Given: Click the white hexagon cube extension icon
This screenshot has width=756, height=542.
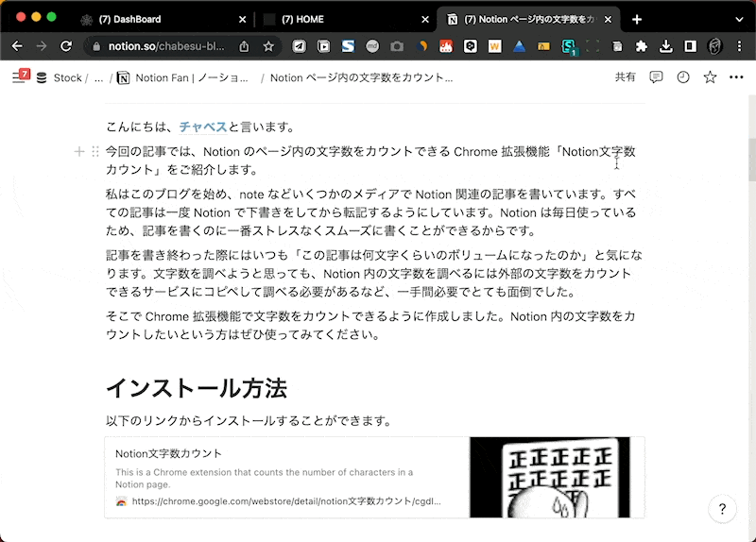Looking at the screenshot, I should click(470, 46).
